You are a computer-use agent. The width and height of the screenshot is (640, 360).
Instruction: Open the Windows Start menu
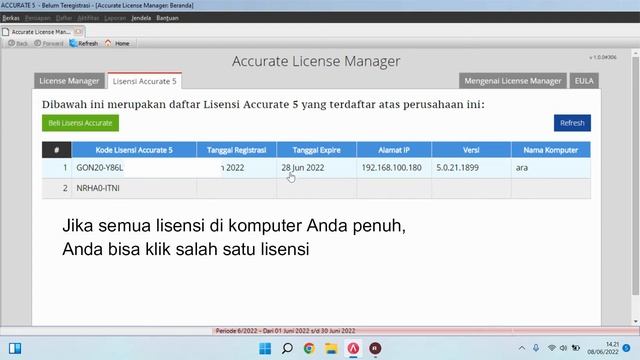point(265,349)
